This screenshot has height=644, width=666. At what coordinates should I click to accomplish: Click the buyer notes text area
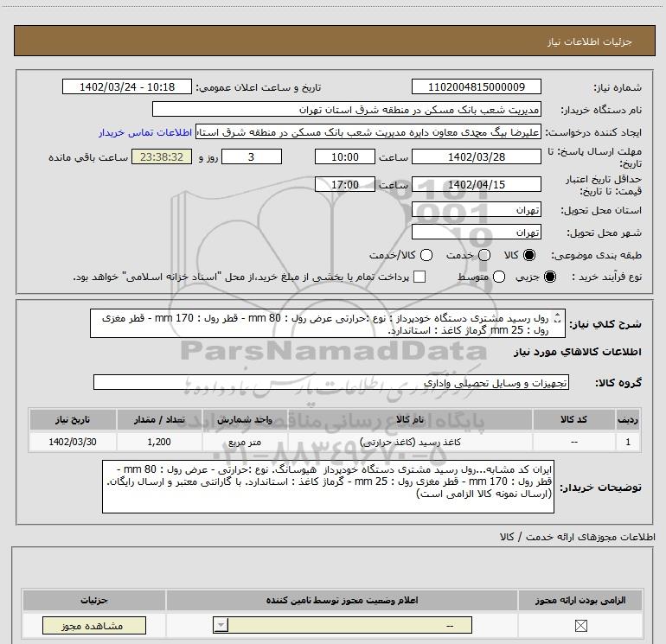(x=328, y=487)
